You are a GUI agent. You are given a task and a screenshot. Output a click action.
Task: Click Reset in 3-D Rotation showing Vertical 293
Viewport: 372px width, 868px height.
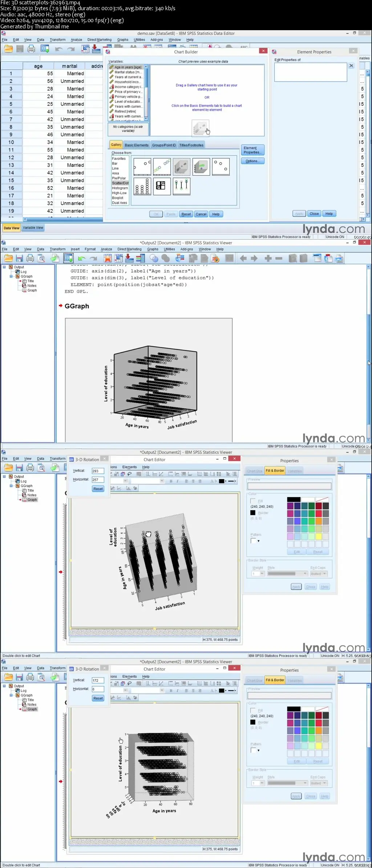(x=98, y=489)
